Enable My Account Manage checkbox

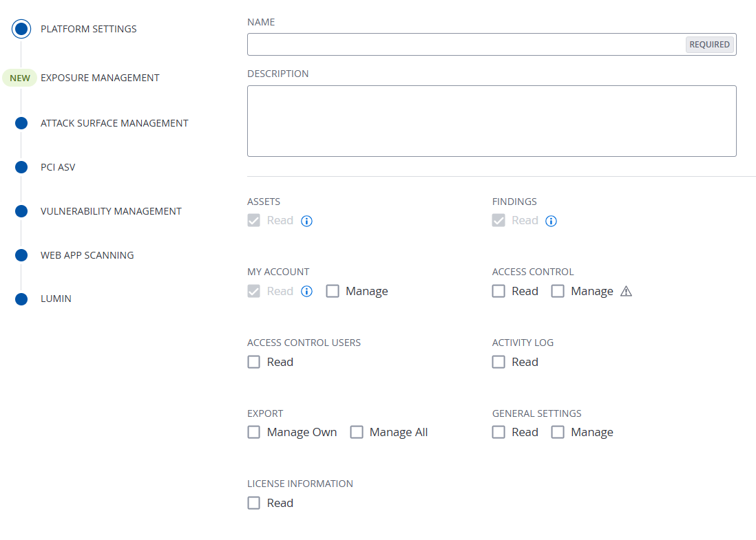pos(333,291)
